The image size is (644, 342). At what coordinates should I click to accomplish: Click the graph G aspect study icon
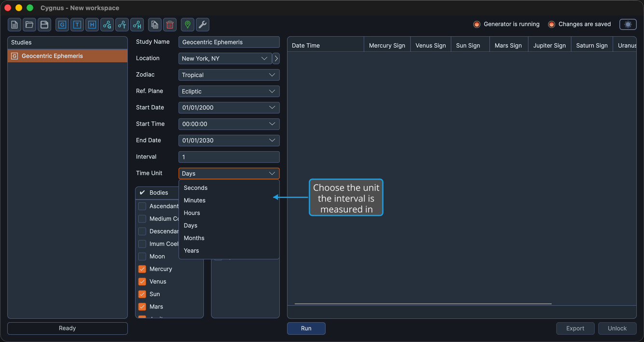pos(107,25)
